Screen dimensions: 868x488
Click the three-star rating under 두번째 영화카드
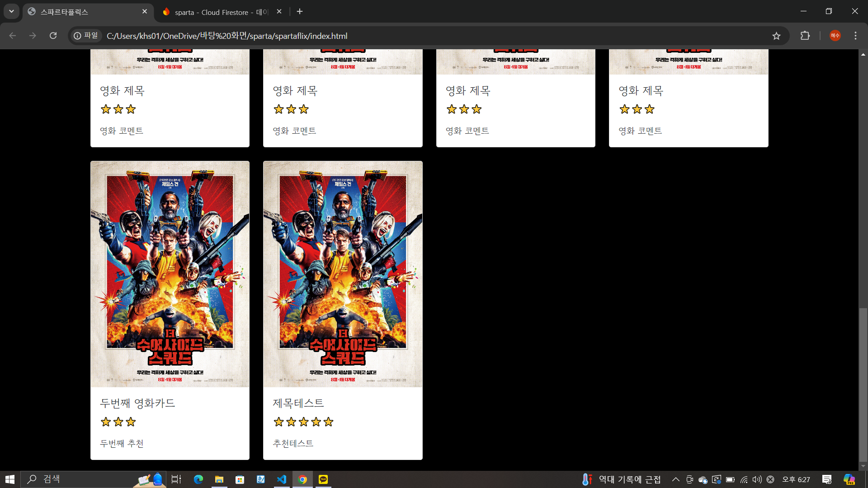click(118, 422)
